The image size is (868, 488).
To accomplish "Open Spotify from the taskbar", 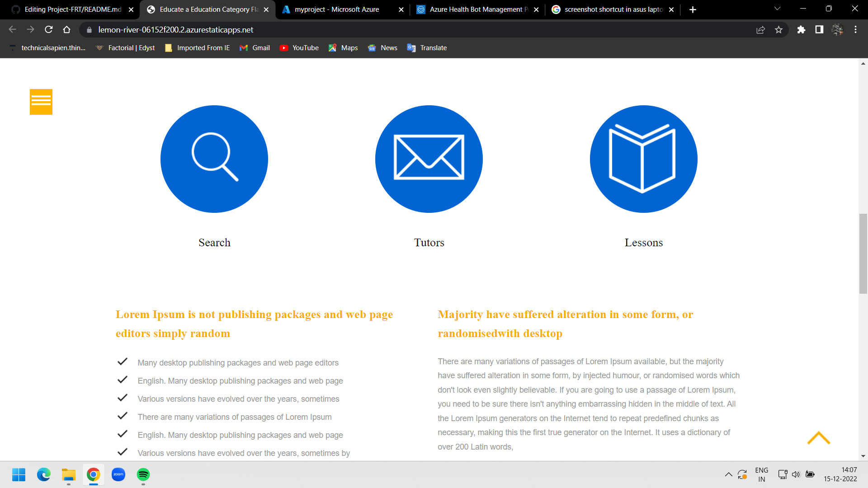I will (x=143, y=474).
